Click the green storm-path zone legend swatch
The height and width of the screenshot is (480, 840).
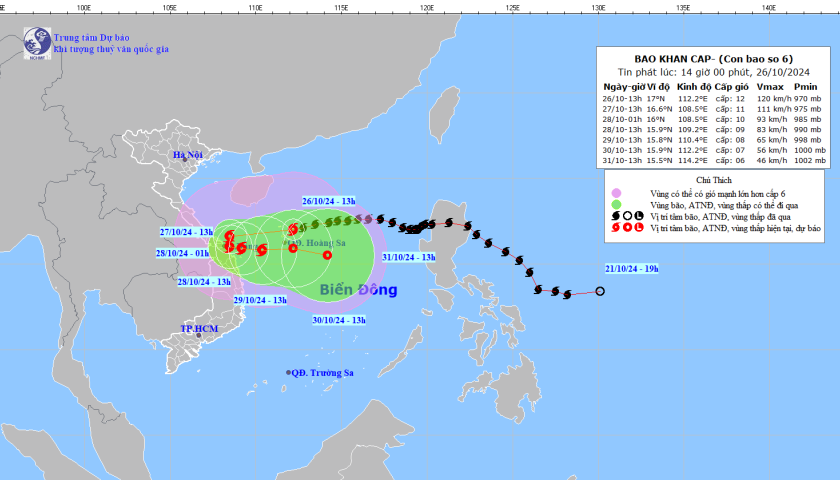coord(616,203)
